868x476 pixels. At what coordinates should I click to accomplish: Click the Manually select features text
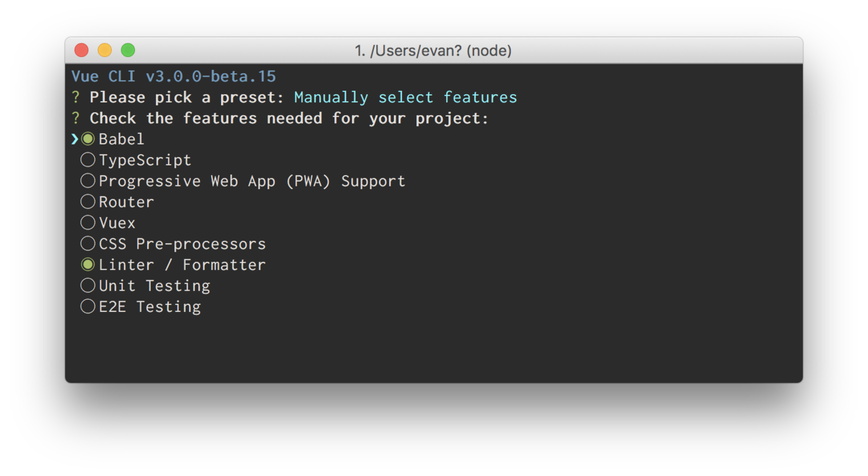click(406, 98)
